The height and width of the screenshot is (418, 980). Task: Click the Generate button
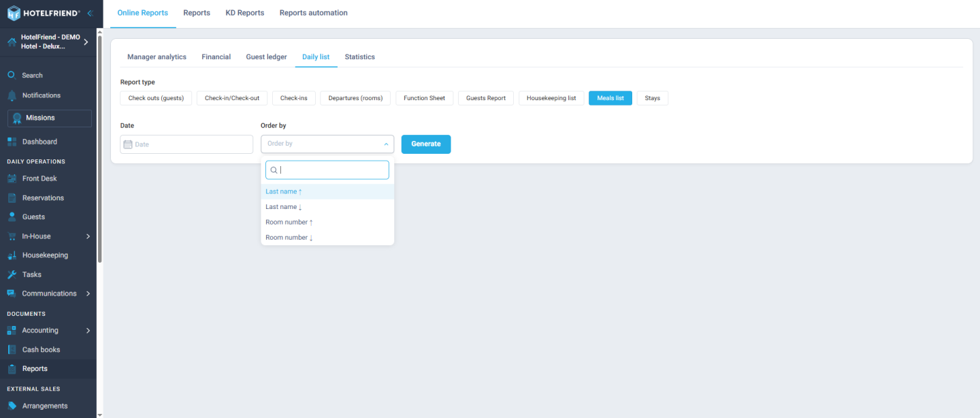(x=426, y=144)
